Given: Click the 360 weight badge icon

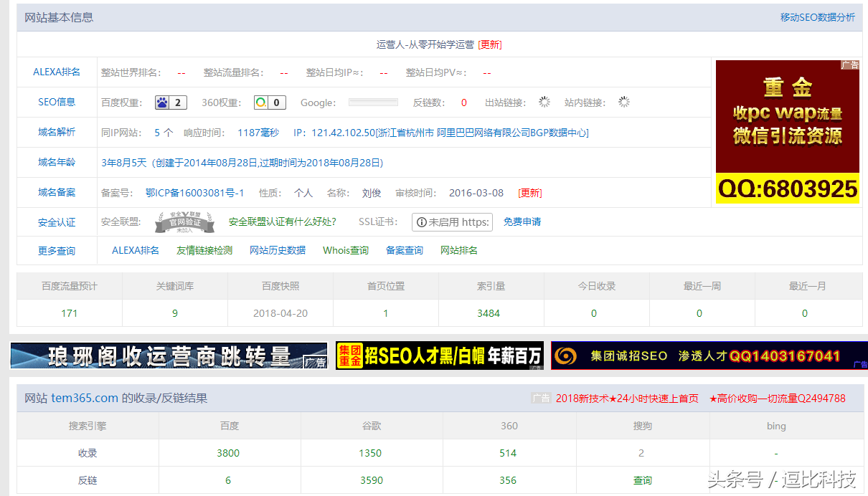Looking at the screenshot, I should click(x=270, y=102).
